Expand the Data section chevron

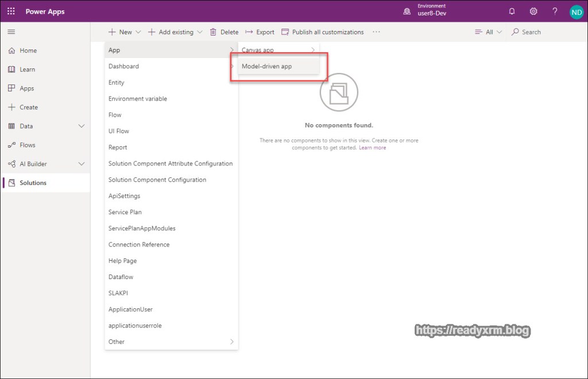click(81, 126)
